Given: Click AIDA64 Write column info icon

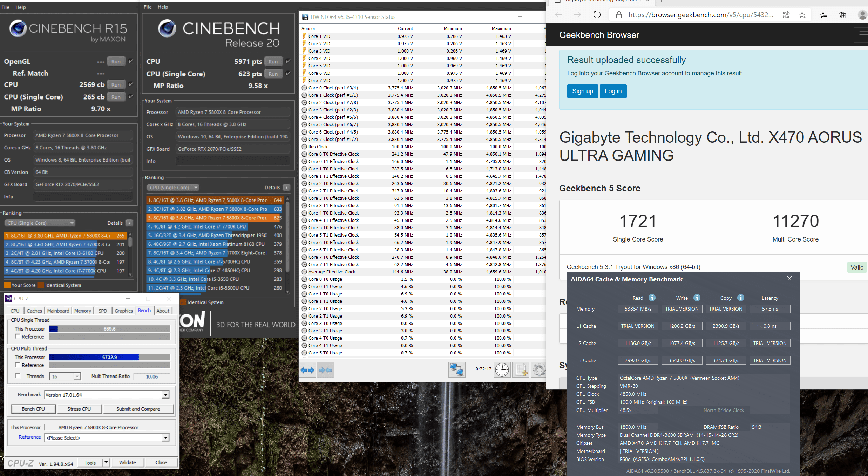Looking at the screenshot, I should pyautogui.click(x=697, y=298).
